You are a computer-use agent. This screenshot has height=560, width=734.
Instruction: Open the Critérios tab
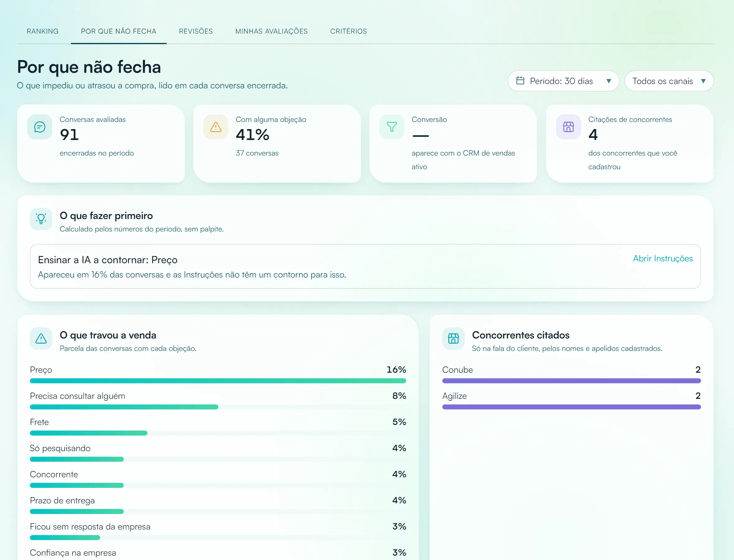(349, 31)
